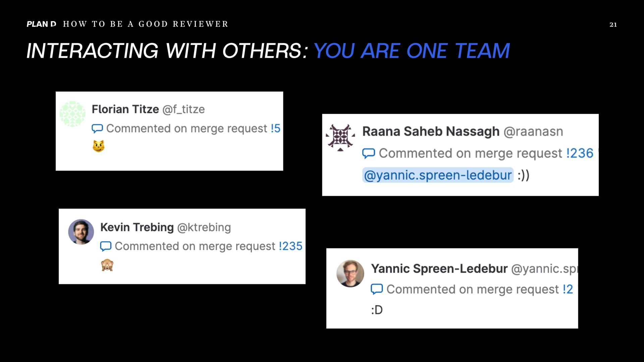
Task: Click the @yannic.spreen-ledebur mention
Action: (x=438, y=175)
